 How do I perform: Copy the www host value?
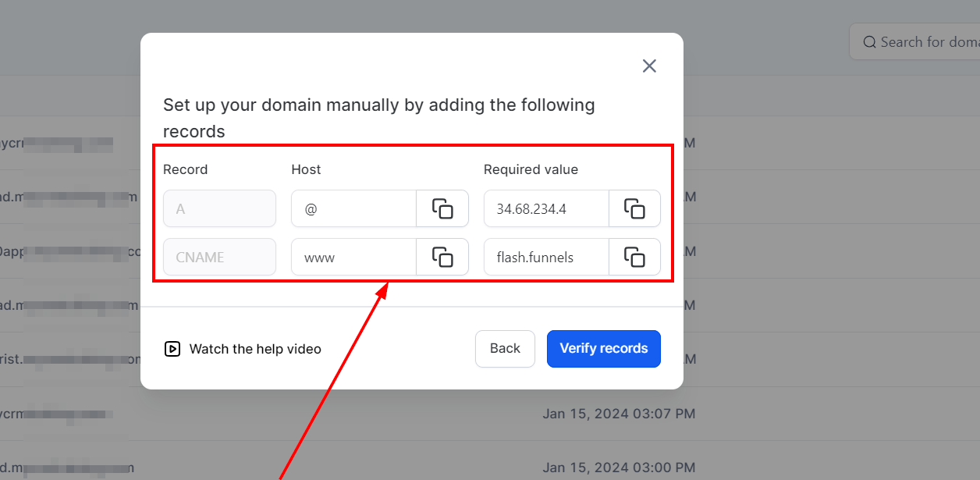point(442,257)
